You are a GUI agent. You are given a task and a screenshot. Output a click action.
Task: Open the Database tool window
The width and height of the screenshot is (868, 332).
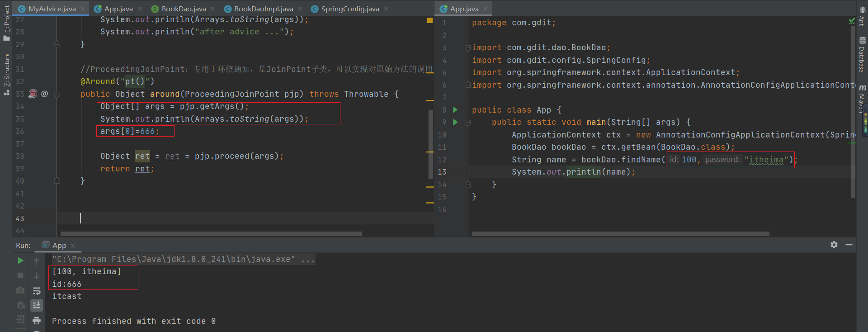862,55
